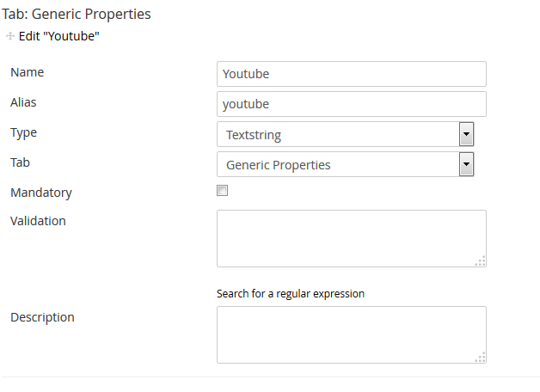The image size is (540, 392).
Task: Open the Tab dropdown showing Generic Properties
Action: (x=346, y=164)
